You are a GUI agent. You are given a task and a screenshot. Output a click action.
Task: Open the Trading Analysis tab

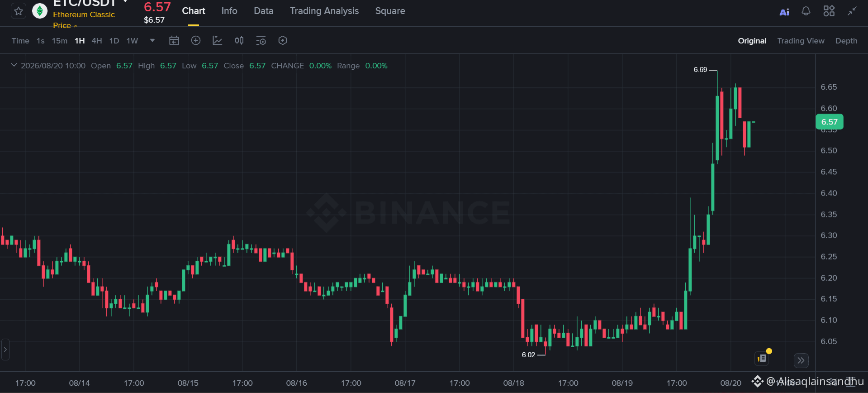click(x=324, y=11)
